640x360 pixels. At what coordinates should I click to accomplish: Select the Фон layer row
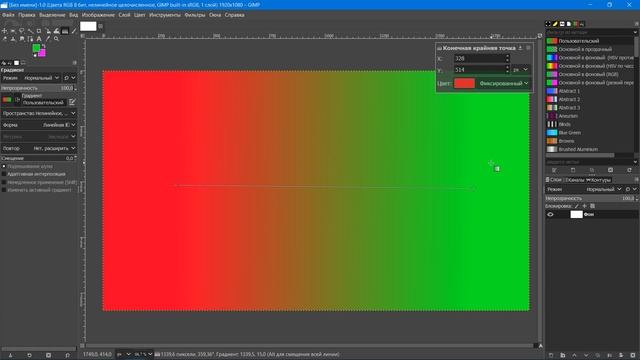click(x=592, y=214)
